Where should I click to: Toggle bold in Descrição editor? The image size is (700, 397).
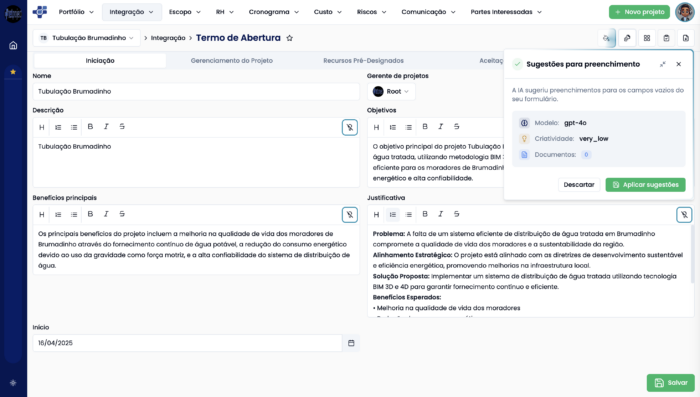tap(90, 127)
